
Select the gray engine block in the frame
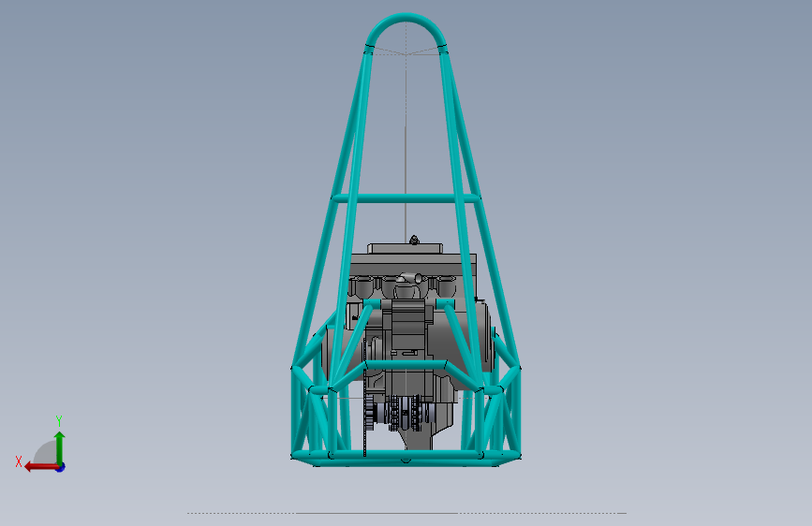[x=410, y=331]
